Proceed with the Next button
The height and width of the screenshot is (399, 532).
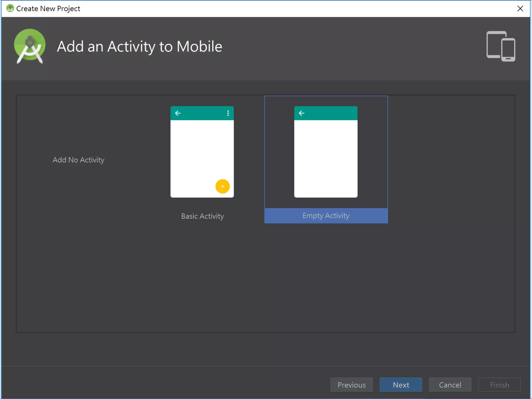[401, 385]
